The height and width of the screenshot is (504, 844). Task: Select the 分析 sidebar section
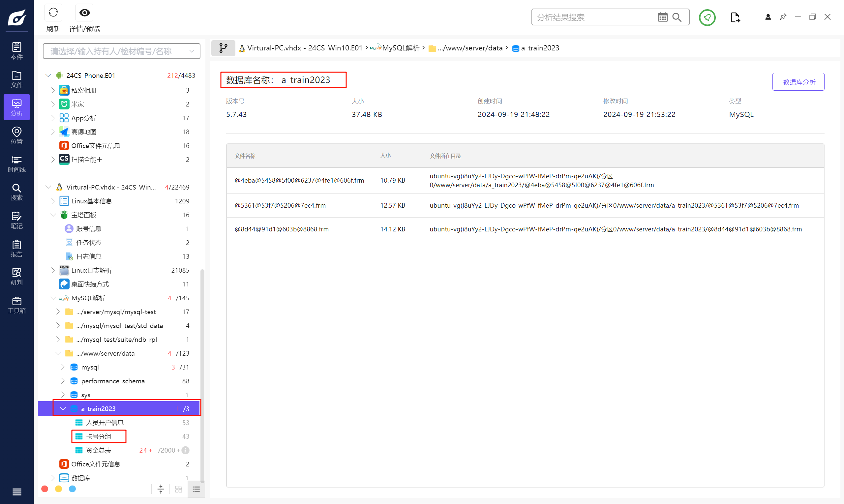point(16,107)
